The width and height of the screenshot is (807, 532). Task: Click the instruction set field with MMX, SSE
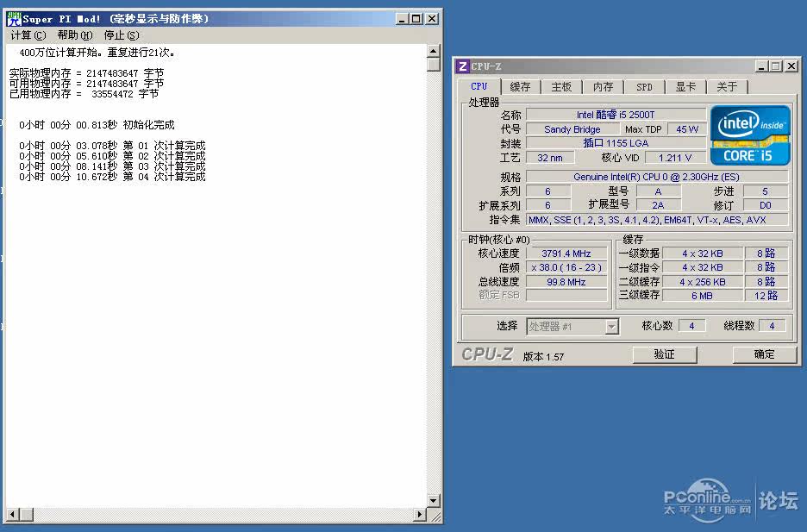click(657, 220)
